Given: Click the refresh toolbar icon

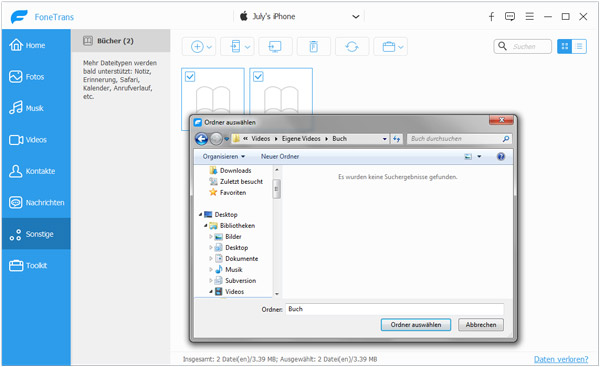Looking at the screenshot, I should tap(352, 47).
